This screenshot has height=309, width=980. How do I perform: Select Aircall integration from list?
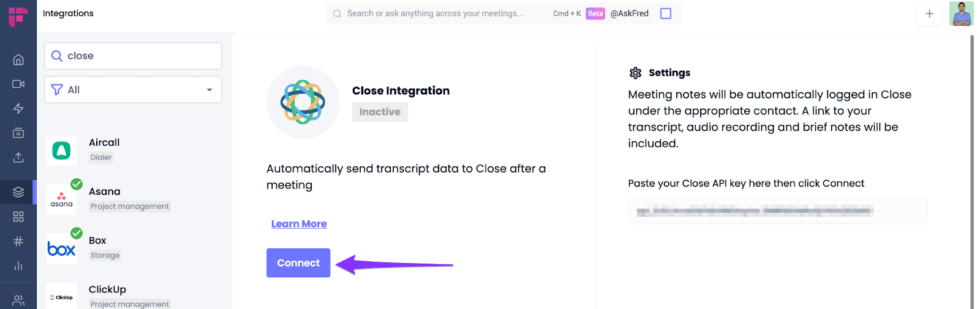133,150
